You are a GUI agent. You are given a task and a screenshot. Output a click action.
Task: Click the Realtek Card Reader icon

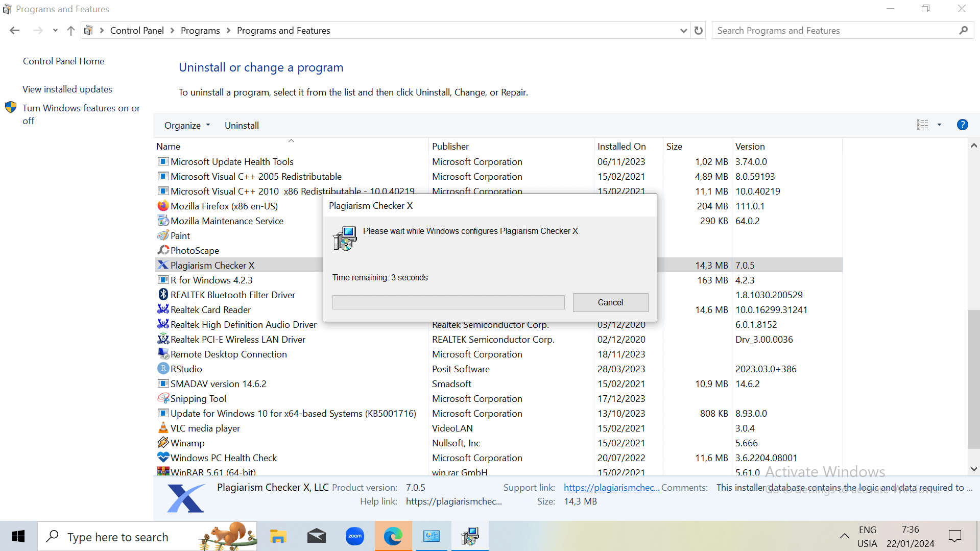point(163,309)
